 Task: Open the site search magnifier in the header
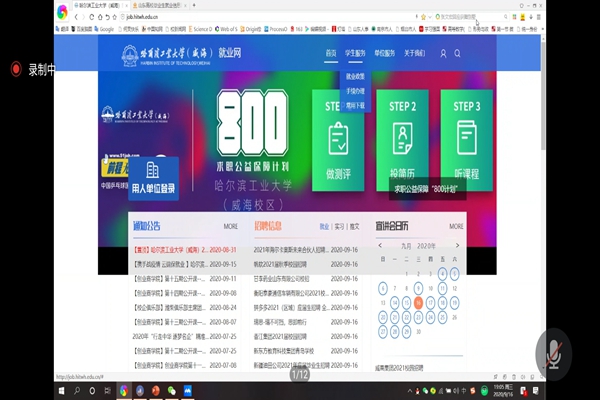tap(458, 54)
